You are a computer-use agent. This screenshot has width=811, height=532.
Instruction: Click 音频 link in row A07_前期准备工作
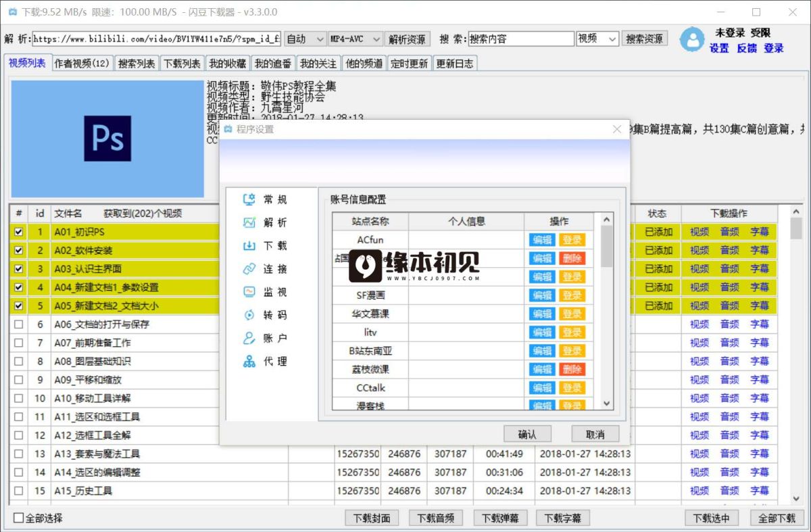click(729, 343)
